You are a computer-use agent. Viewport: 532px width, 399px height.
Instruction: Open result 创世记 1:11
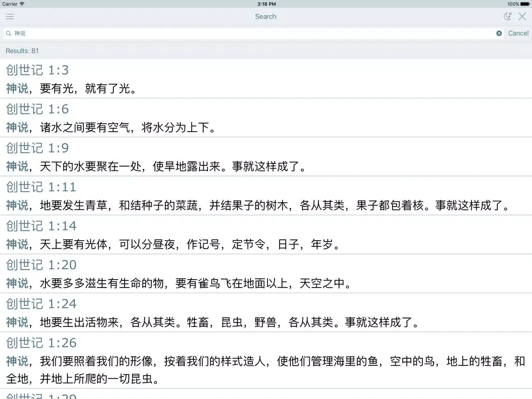point(266,196)
